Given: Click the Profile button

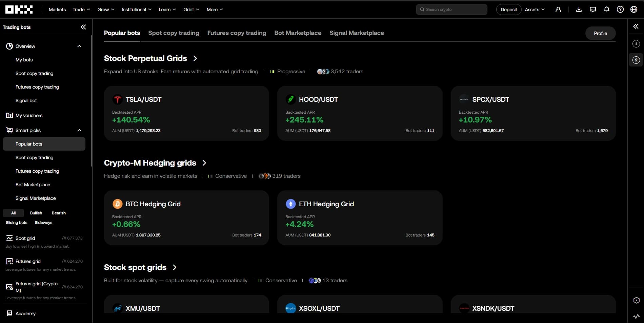Looking at the screenshot, I should pos(600,33).
